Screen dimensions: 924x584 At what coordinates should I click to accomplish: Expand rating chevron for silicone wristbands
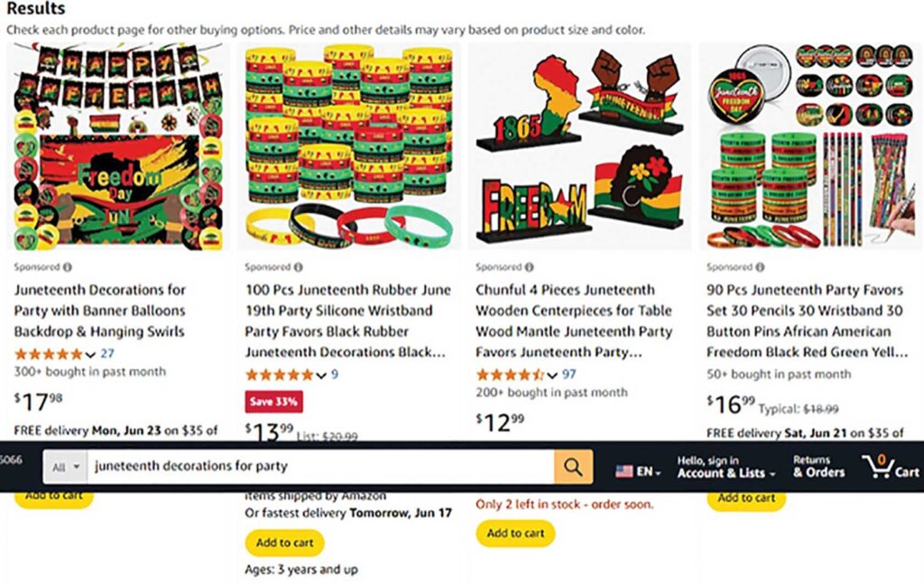tap(321, 375)
